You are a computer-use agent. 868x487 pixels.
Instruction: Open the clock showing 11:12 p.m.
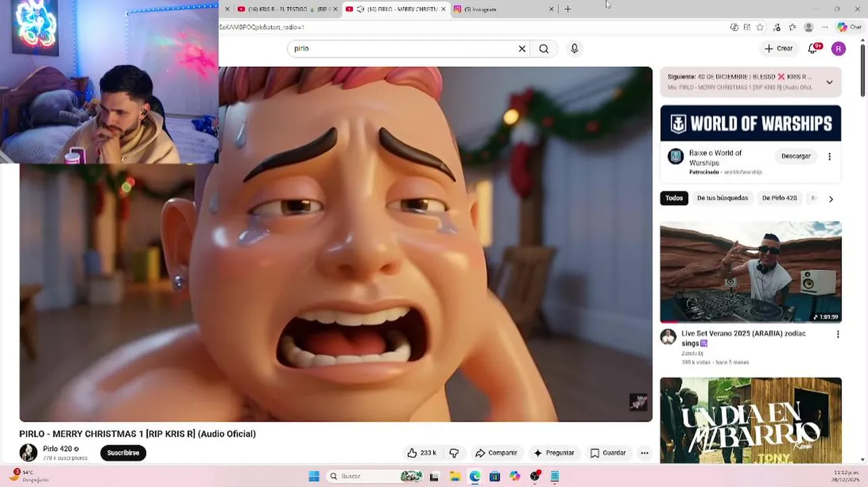coord(846,476)
